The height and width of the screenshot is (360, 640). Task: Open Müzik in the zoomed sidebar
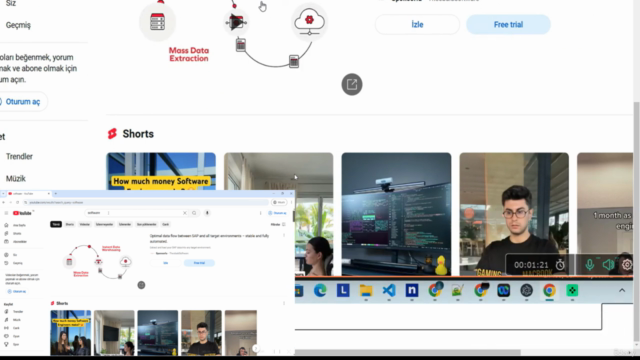coord(16,179)
